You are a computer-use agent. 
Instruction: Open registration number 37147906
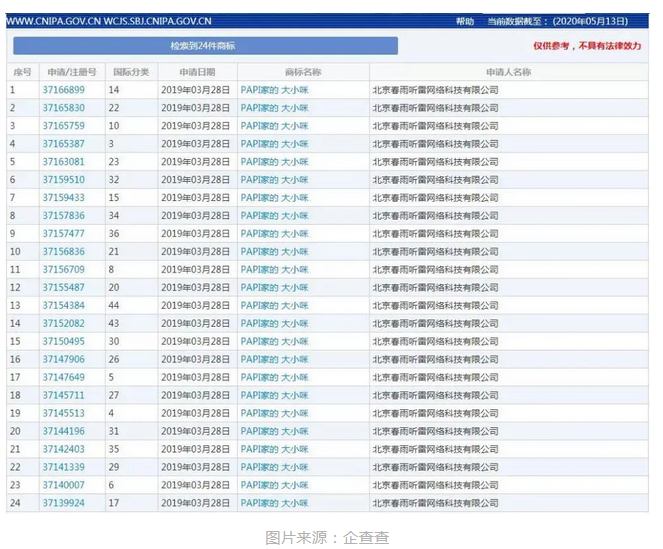[x=63, y=360]
